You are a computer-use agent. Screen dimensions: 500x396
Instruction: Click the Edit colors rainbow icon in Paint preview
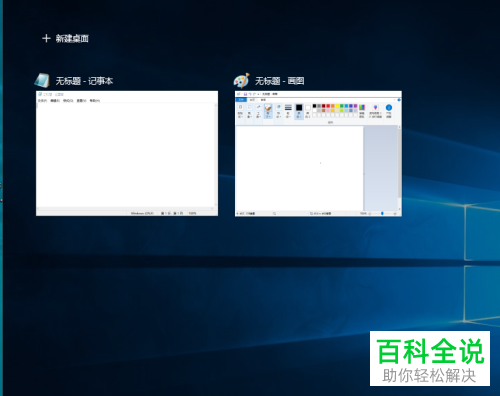362,107
